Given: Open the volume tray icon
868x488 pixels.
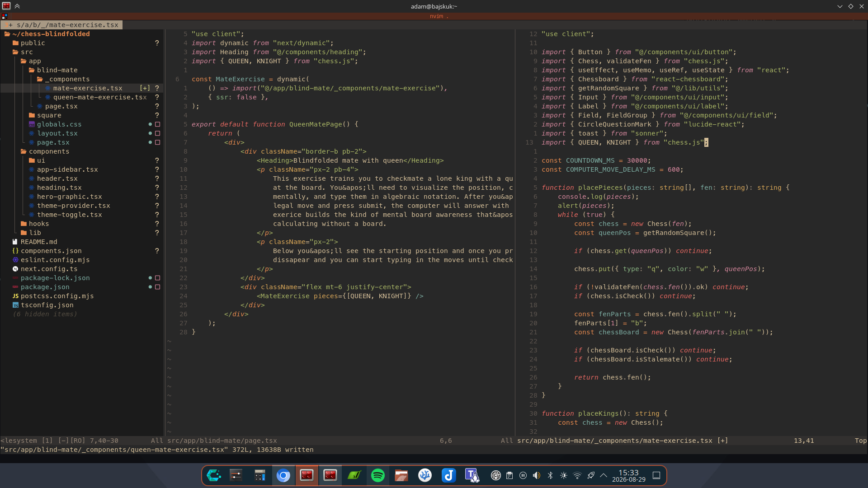Looking at the screenshot, I should (x=537, y=475).
